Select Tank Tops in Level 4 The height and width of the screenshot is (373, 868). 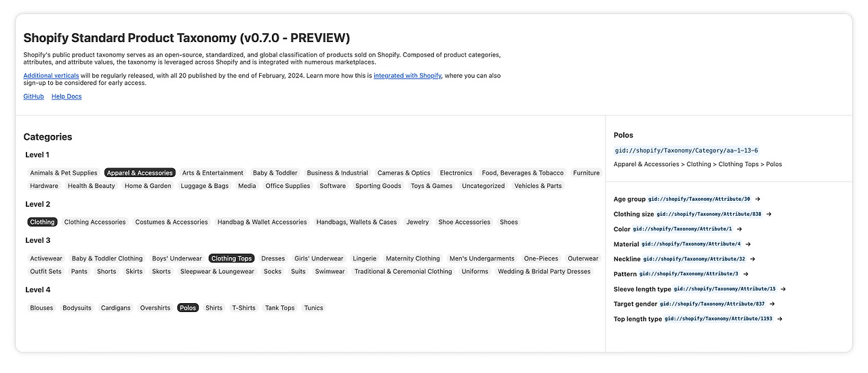[x=280, y=308]
